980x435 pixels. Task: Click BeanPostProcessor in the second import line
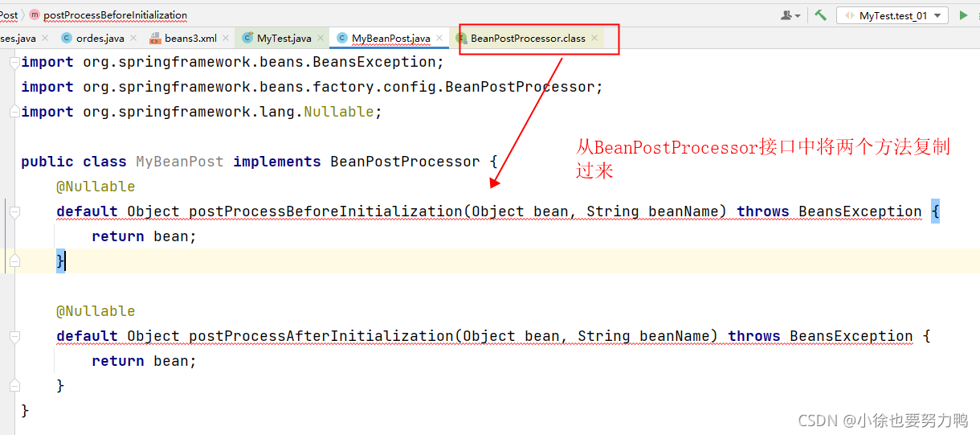click(x=520, y=87)
